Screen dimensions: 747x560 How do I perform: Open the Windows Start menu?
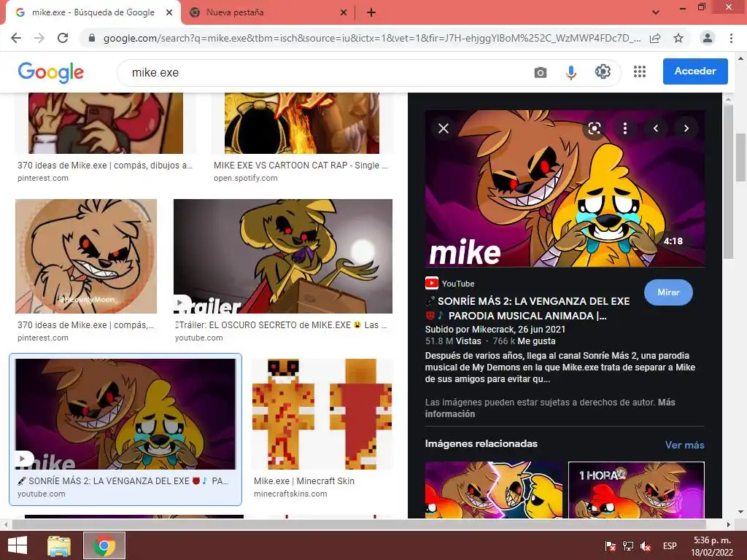click(18, 545)
